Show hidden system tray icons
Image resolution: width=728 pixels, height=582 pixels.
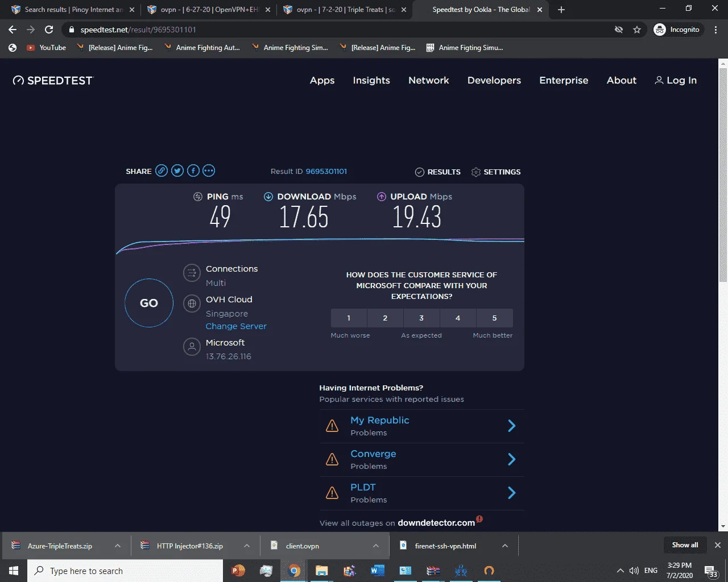(x=620, y=571)
